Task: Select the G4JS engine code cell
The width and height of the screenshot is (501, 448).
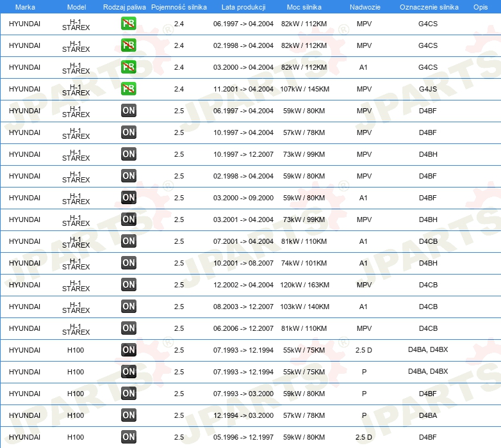Action: click(x=428, y=89)
